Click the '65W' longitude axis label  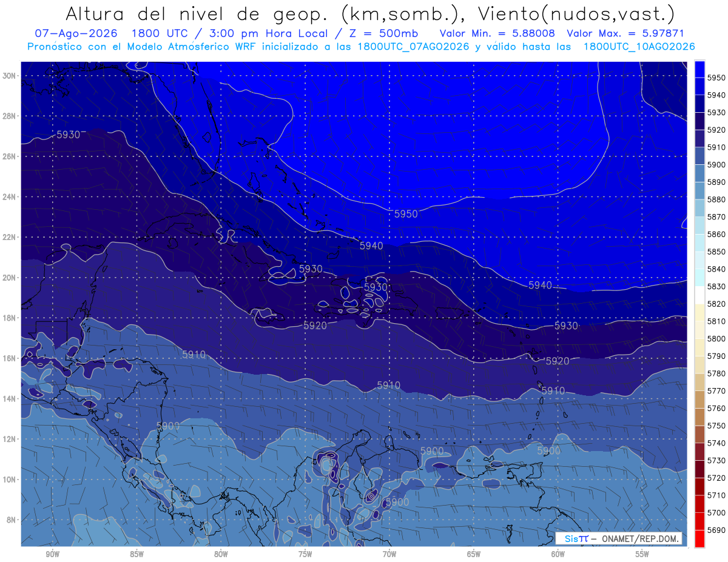pos(474,554)
